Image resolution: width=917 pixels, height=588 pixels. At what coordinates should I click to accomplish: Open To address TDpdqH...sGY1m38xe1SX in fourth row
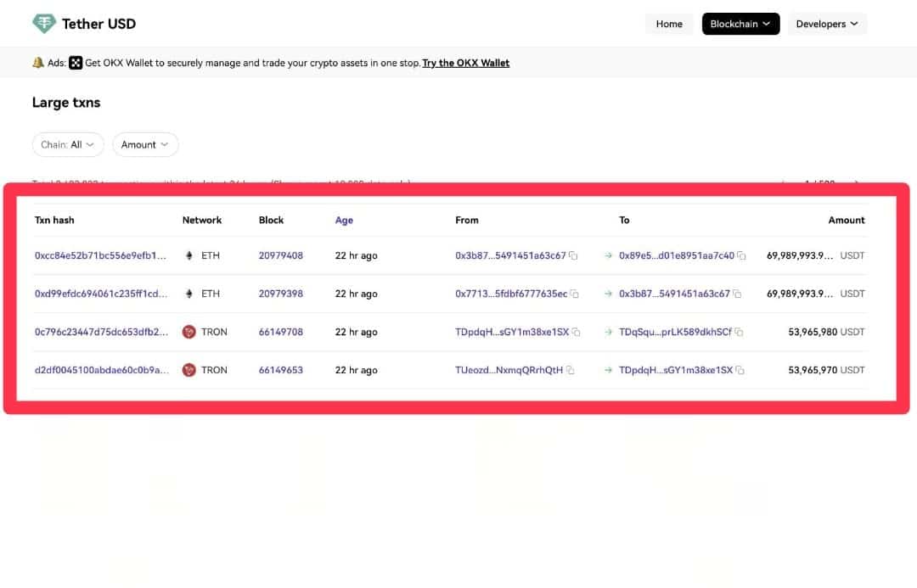pyautogui.click(x=676, y=370)
